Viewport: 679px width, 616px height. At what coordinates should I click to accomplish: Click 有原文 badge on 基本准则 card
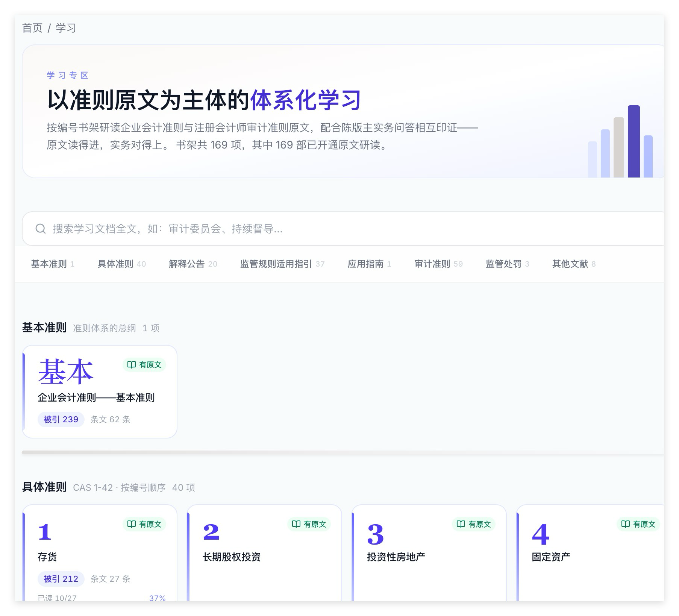pyautogui.click(x=144, y=365)
